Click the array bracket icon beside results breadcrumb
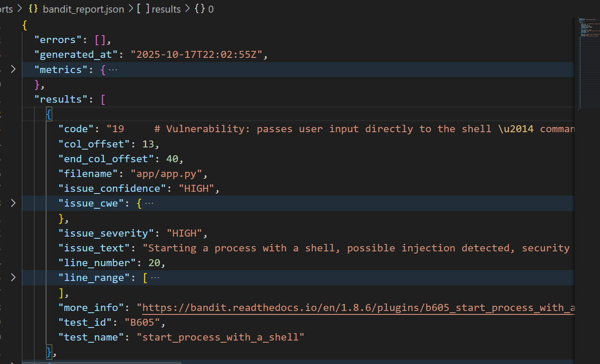600x364 pixels. click(x=142, y=9)
